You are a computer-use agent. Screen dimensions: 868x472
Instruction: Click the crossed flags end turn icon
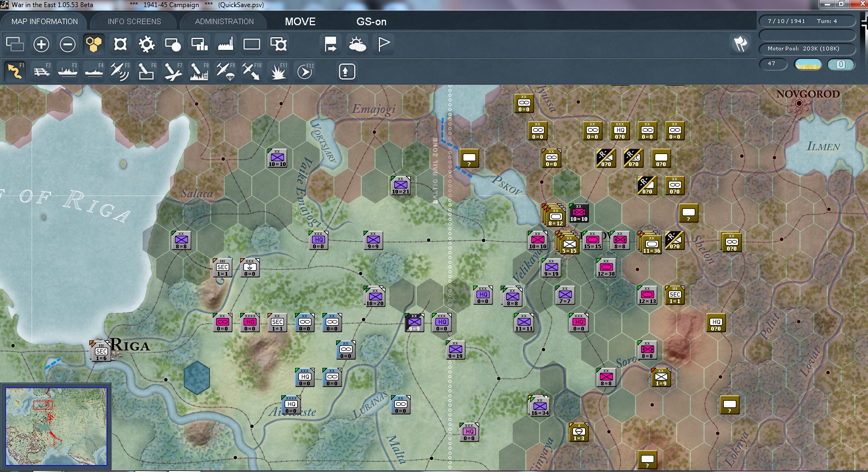pyautogui.click(x=741, y=43)
